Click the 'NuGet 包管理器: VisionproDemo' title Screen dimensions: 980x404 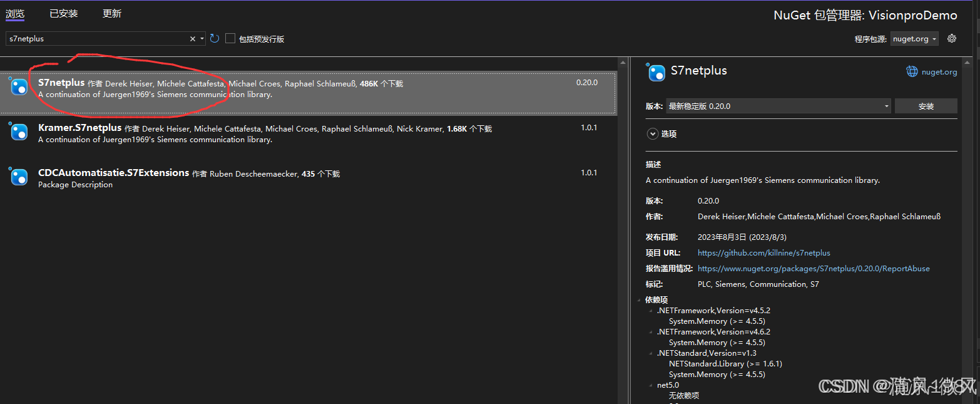tap(865, 16)
